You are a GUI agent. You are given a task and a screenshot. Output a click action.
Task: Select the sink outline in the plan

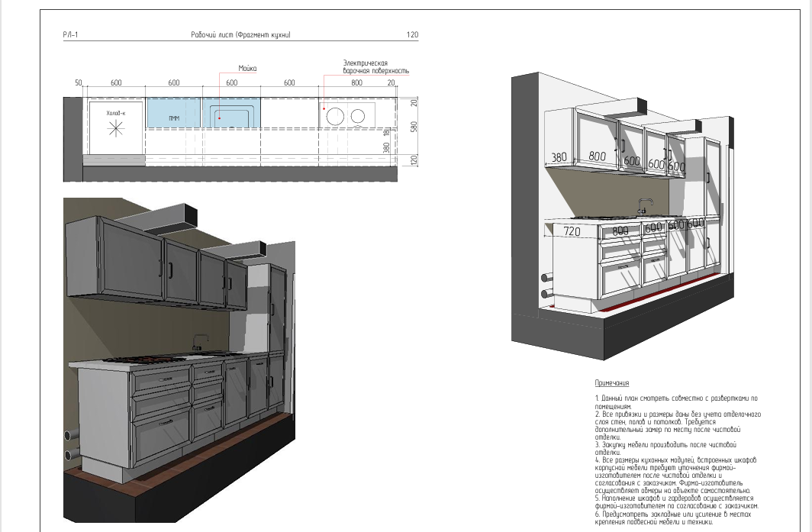click(x=231, y=116)
